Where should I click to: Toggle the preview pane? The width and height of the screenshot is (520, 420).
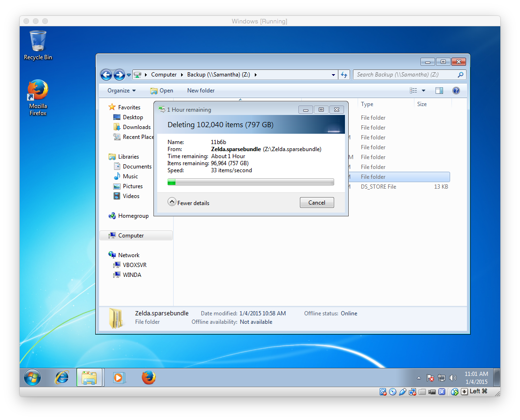click(439, 91)
